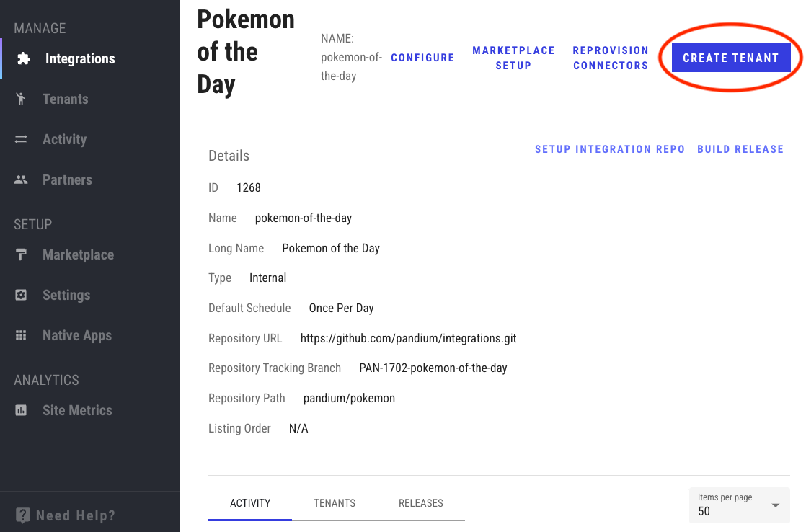806x532 pixels.
Task: Click the Need Help question mark icon
Action: coord(23,515)
